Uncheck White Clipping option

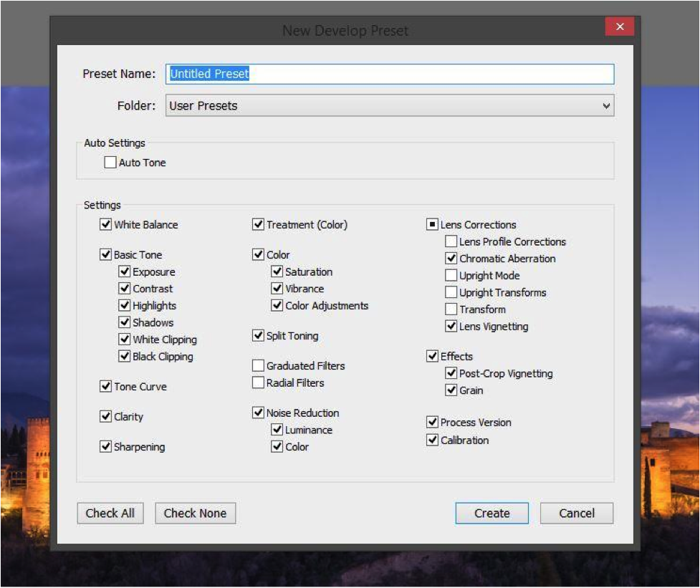[125, 339]
